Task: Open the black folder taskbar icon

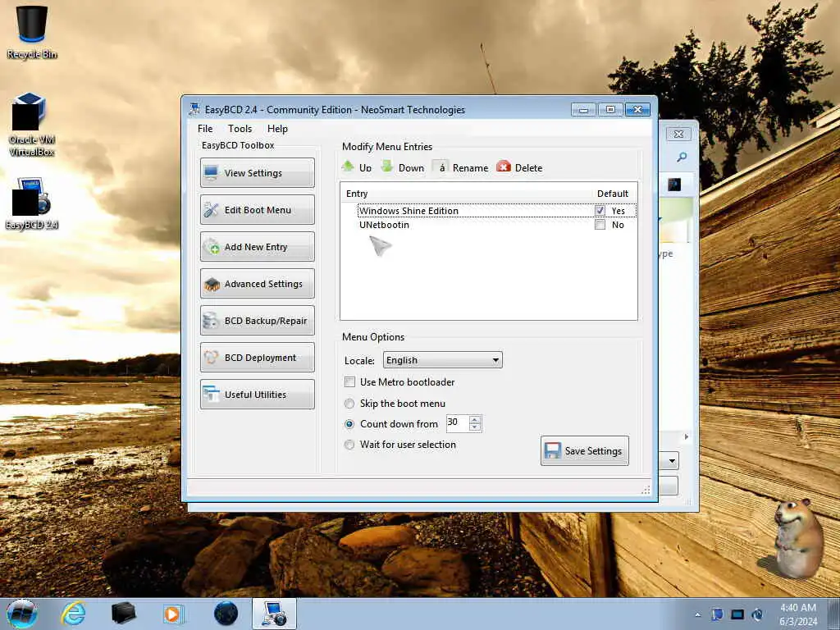Action: pyautogui.click(x=124, y=614)
